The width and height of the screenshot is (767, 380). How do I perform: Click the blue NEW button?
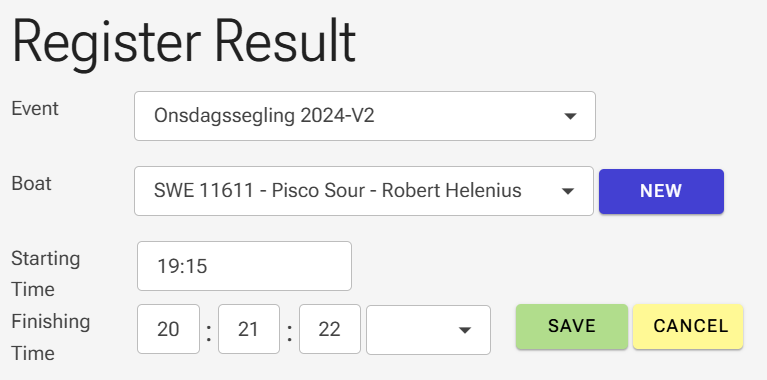(x=661, y=191)
